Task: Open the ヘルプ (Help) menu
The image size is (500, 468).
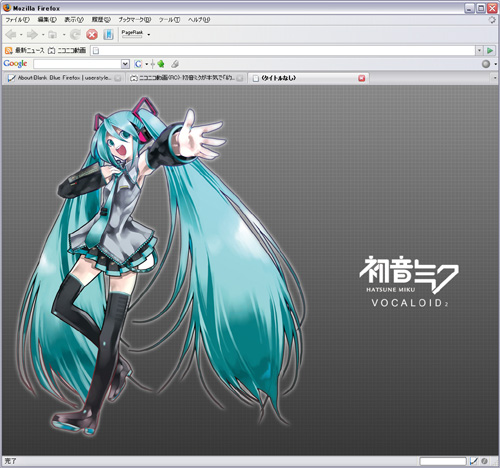Action: pos(199,20)
